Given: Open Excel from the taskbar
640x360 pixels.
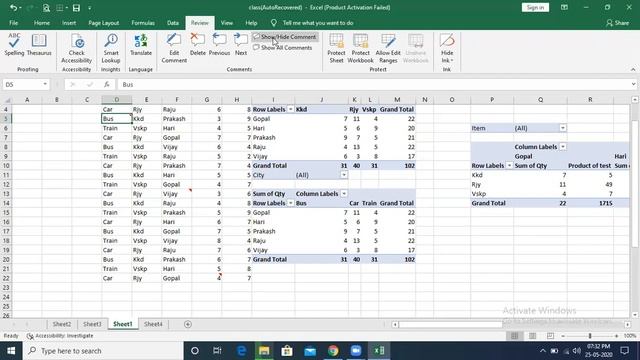Looking at the screenshot, I should click(379, 351).
